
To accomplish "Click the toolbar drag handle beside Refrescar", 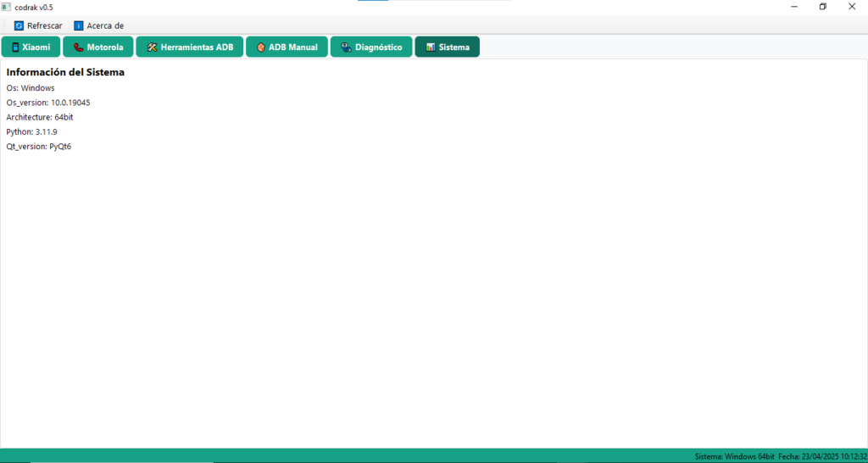I will point(4,25).
